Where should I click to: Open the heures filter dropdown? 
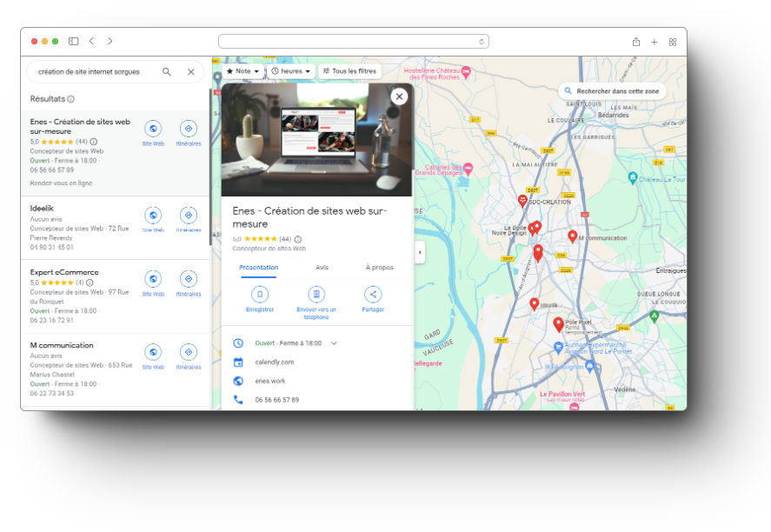coord(291,71)
